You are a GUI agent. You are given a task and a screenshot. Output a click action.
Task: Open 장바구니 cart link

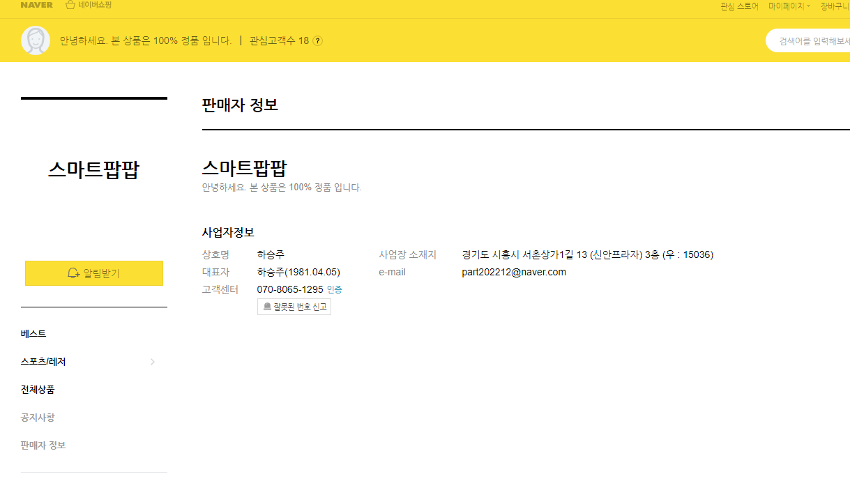[835, 6]
